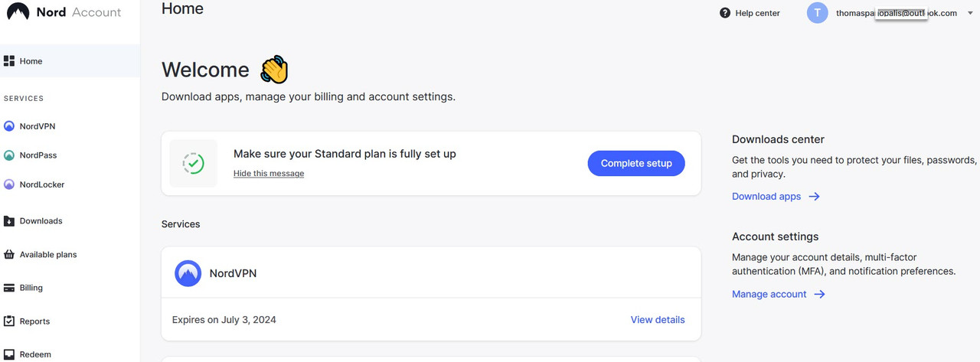980x362 pixels.
Task: Click the NordVPN sidebar icon
Action: (x=9, y=126)
